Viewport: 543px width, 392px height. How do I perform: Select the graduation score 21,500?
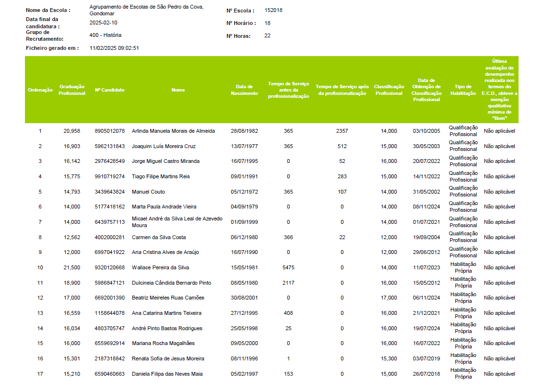tap(72, 267)
